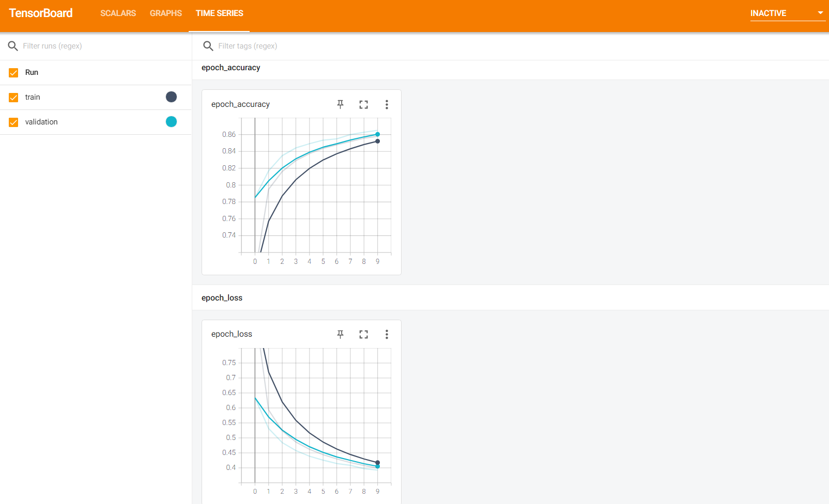
Task: Toggle full size for epoch_loss chart
Action: click(x=364, y=334)
